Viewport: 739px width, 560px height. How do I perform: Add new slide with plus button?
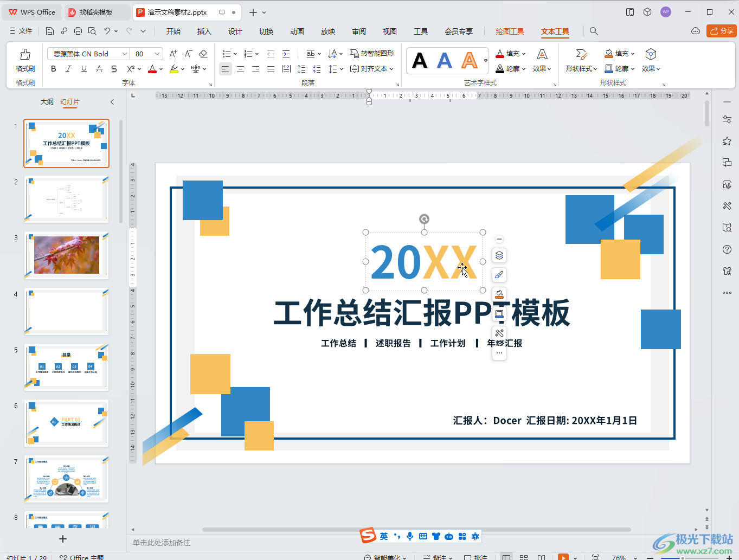tap(63, 538)
